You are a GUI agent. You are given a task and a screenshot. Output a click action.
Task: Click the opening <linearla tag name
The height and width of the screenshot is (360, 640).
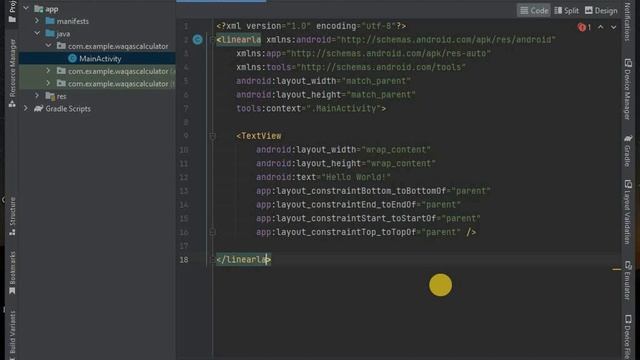pos(241,40)
